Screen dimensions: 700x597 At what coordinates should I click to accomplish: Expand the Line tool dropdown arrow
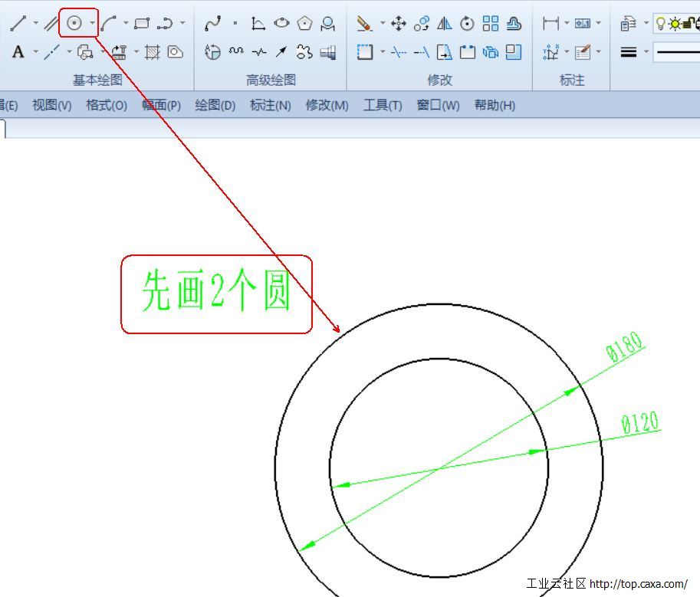[x=36, y=22]
